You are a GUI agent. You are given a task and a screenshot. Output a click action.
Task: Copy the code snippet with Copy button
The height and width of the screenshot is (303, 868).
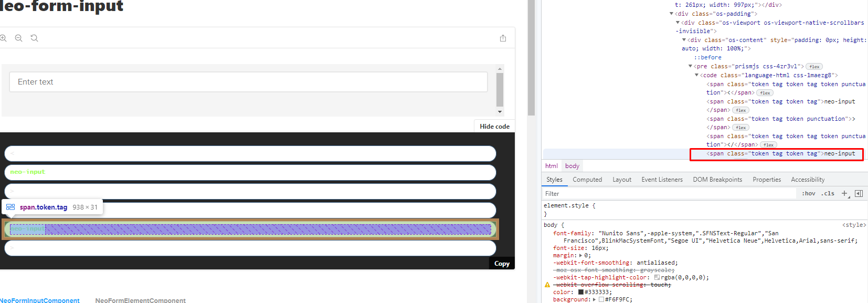point(502,264)
